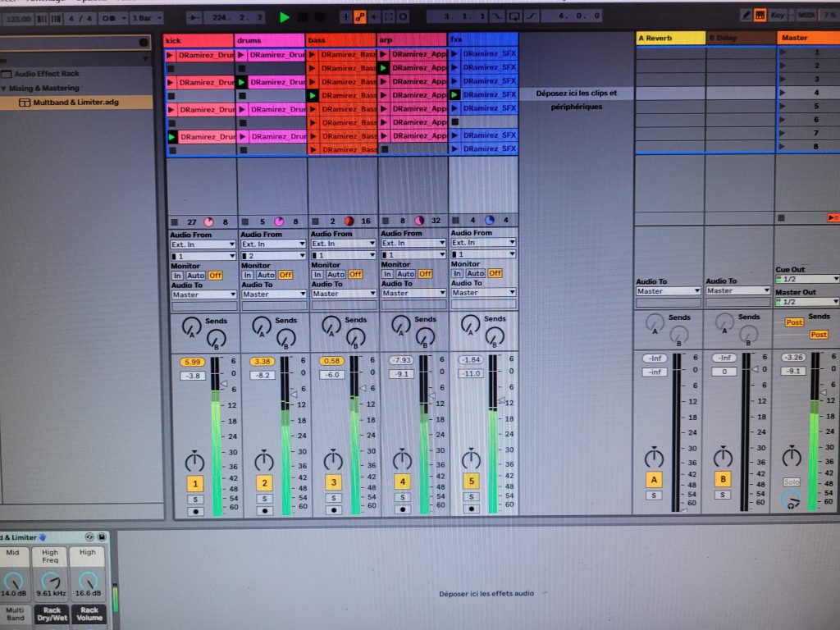Mute drums with track activator 2
Image resolution: width=840 pixels, height=630 pixels.
[x=264, y=483]
